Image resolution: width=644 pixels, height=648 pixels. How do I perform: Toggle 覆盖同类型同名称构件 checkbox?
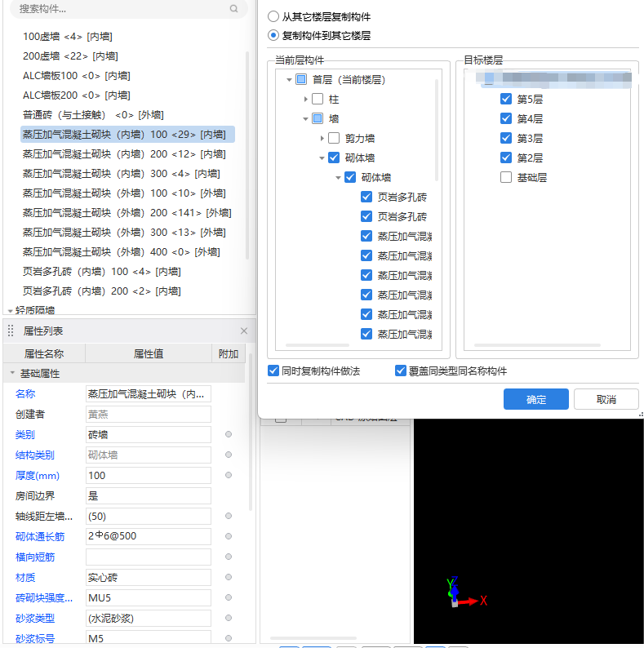[401, 371]
